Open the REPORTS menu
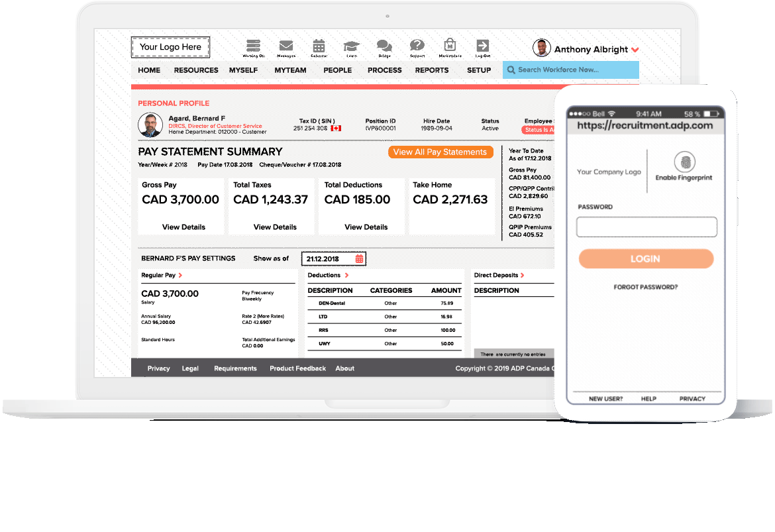The height and width of the screenshot is (532, 775). click(x=432, y=70)
